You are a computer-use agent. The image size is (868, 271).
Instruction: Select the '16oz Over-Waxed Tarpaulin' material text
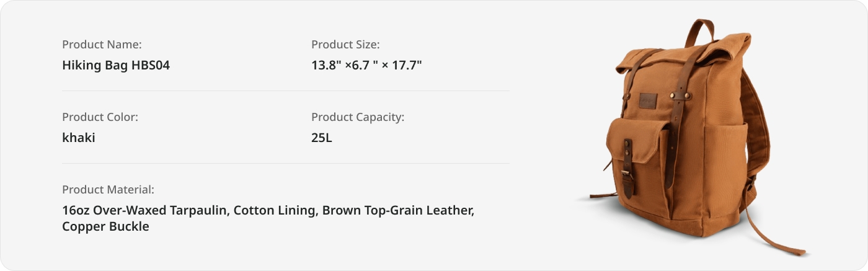pyautogui.click(x=144, y=210)
